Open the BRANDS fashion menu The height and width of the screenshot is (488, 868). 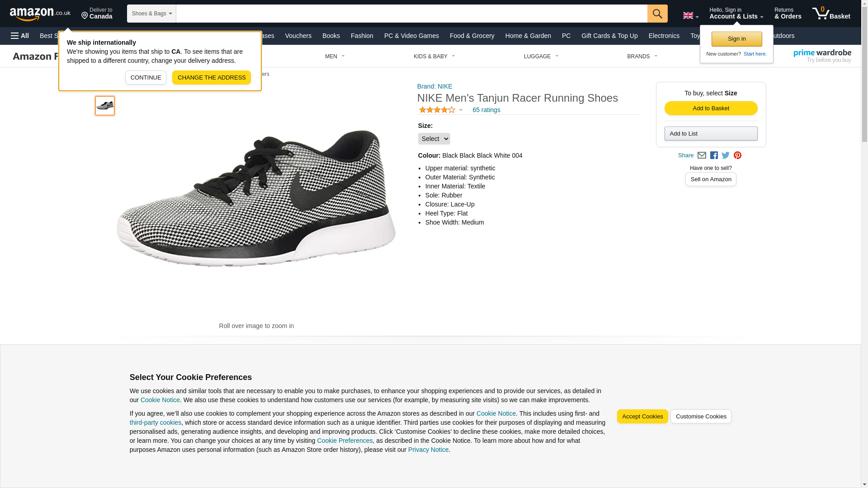coord(642,56)
